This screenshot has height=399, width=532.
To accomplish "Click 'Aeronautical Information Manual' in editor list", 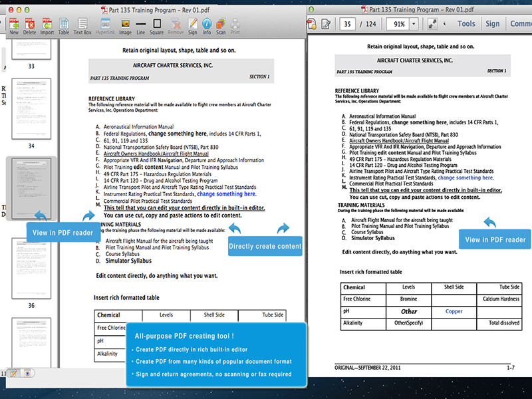I will [138, 126].
